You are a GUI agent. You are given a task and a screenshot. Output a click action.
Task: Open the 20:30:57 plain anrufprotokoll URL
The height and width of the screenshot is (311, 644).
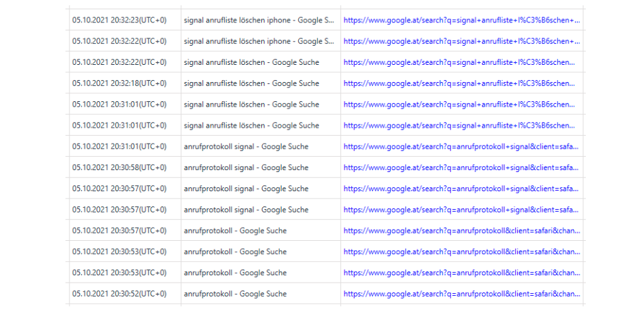point(462,230)
